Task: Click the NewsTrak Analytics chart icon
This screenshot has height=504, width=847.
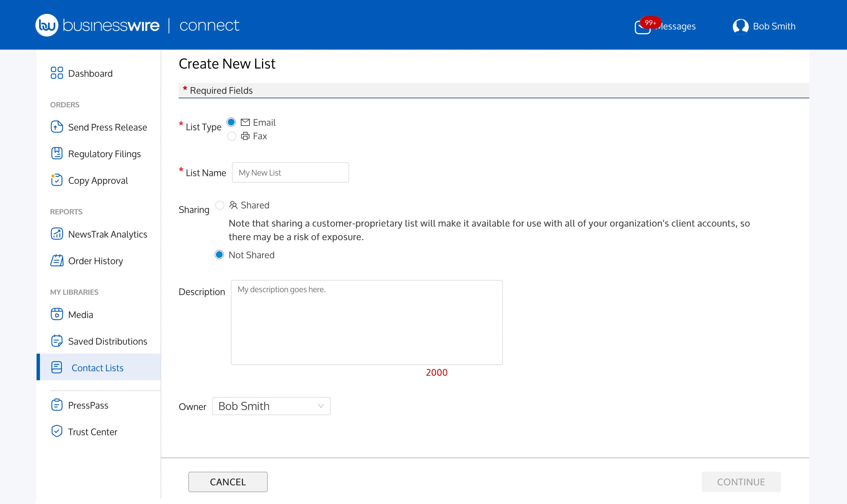Action: point(57,234)
